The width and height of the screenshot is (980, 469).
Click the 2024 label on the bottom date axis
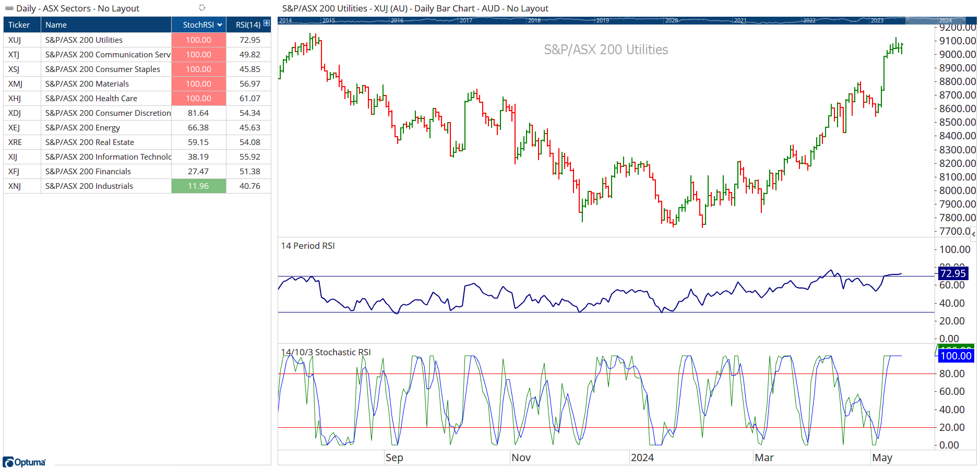click(642, 458)
